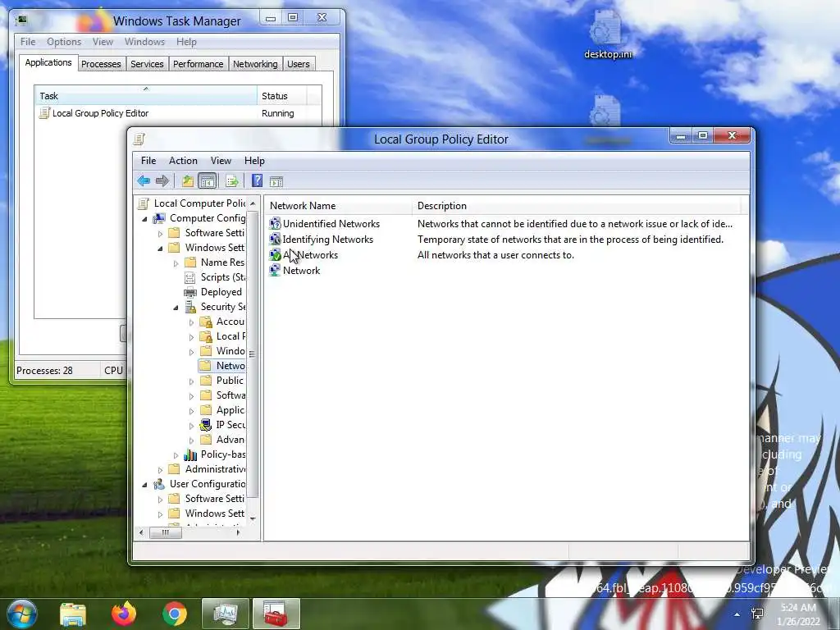840x630 pixels.
Task: Click the Computer Configuration tree icon
Action: (x=159, y=218)
